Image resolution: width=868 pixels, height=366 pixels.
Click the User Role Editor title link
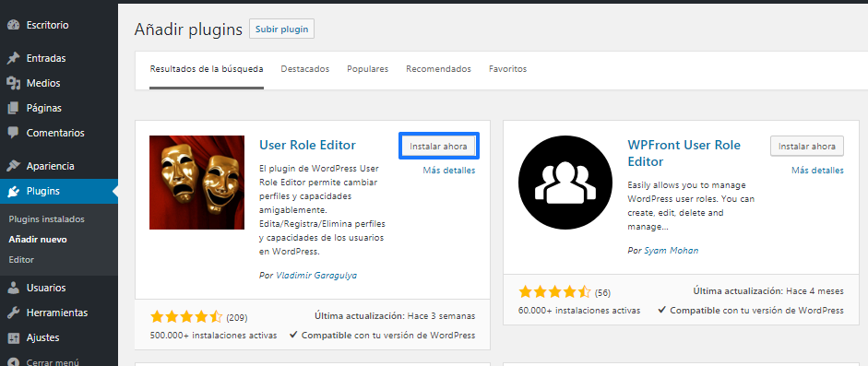tap(307, 145)
